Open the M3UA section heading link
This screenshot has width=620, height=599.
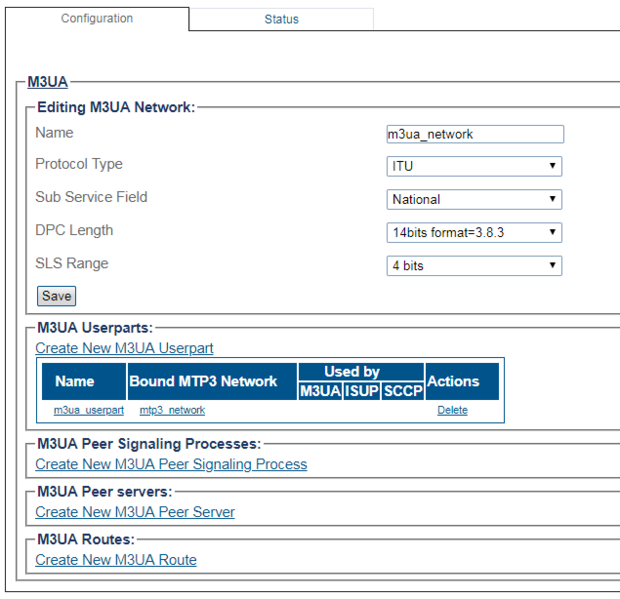coord(47,82)
